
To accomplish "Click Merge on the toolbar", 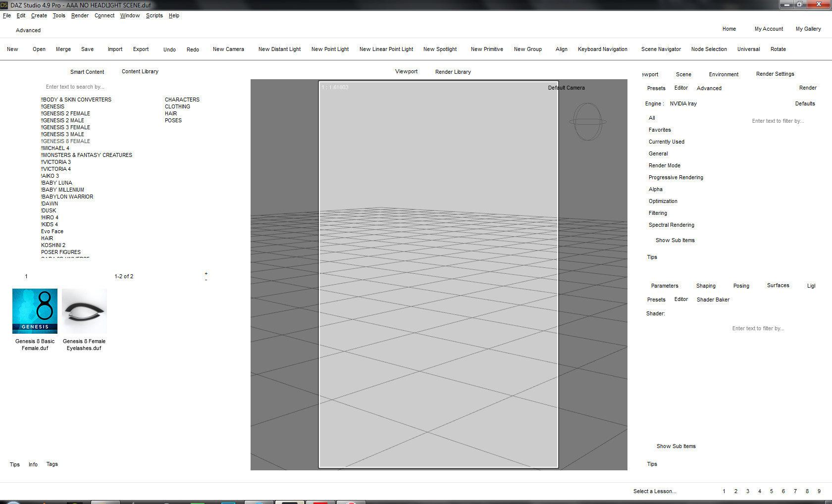I will click(x=63, y=49).
